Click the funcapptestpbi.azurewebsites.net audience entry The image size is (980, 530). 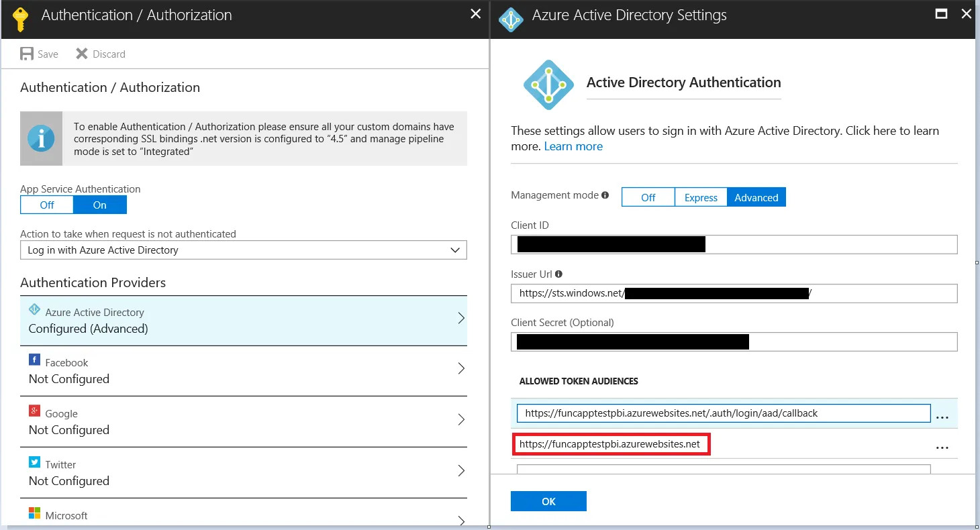(611, 444)
